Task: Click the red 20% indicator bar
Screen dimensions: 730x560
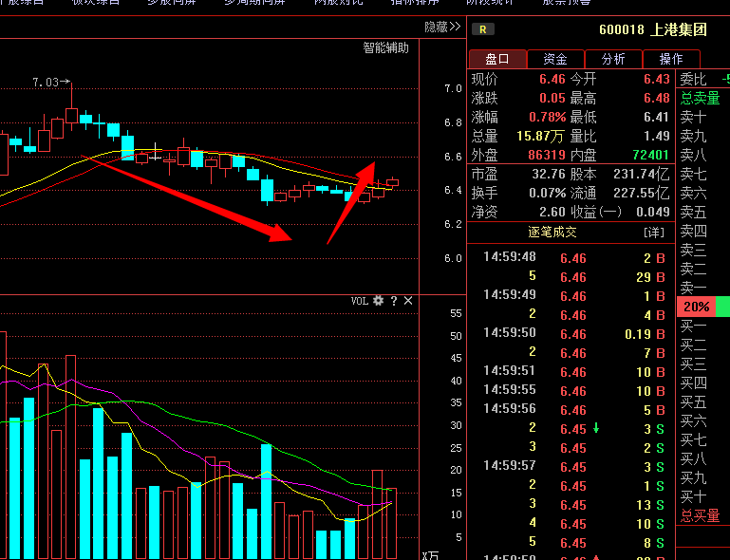Action: click(696, 307)
